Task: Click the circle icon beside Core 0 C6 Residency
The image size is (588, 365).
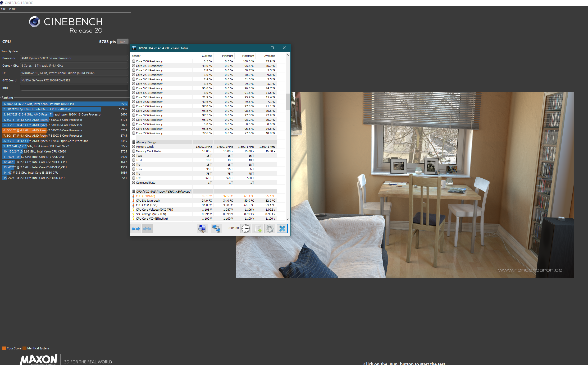Action: 134,102
